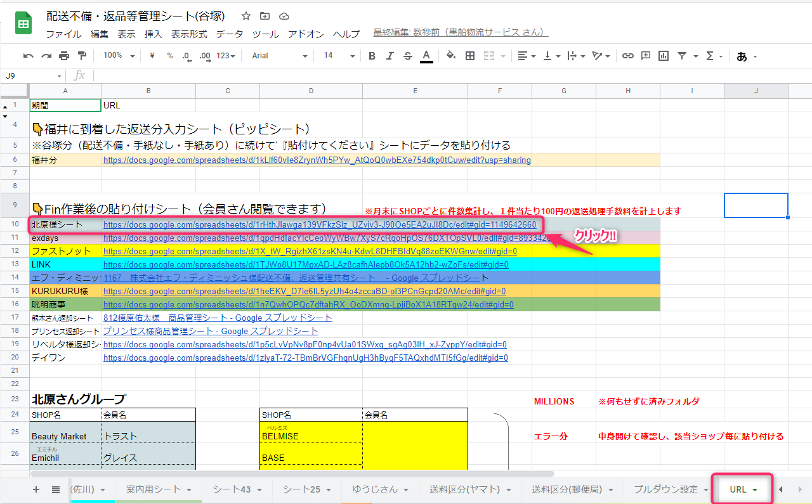Screen dimensions: 812x504
Task: Open the ヘルプ menu
Action: point(346,34)
